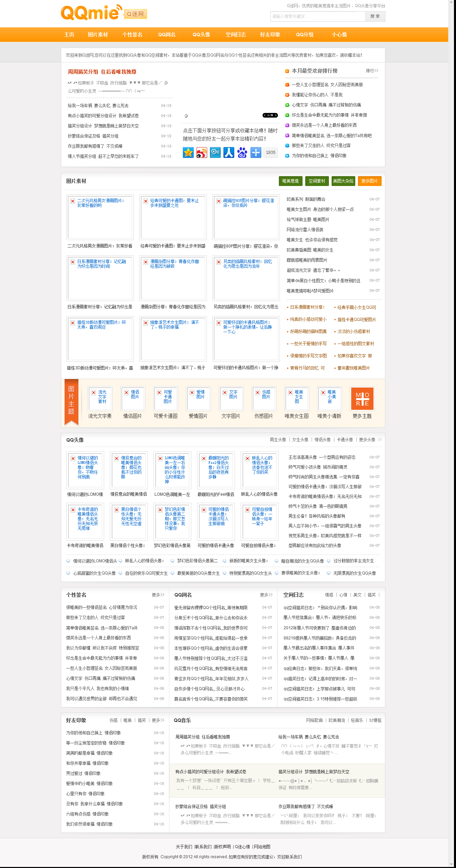Open 卡通头像 category link
Screen dimensions: 456x868
point(345,440)
